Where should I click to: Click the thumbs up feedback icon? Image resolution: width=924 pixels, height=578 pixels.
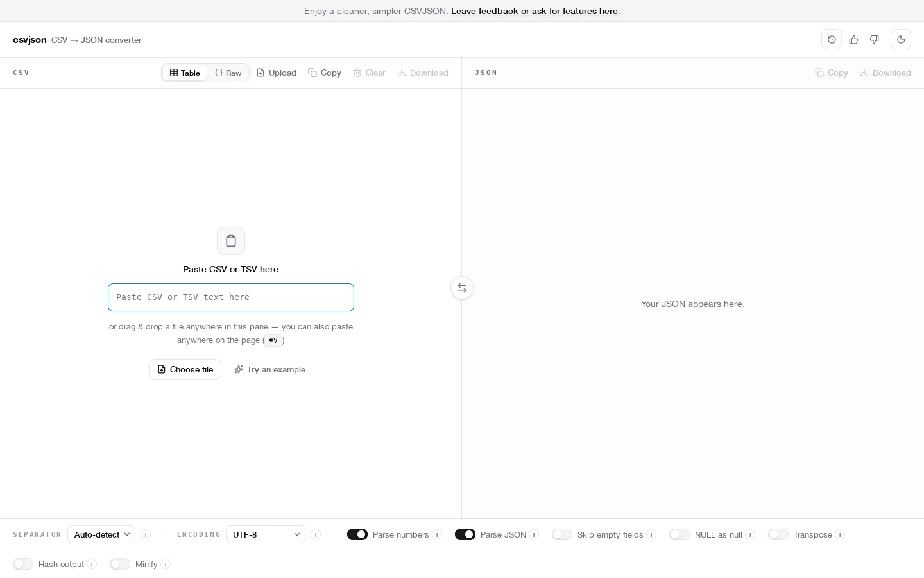[853, 39]
